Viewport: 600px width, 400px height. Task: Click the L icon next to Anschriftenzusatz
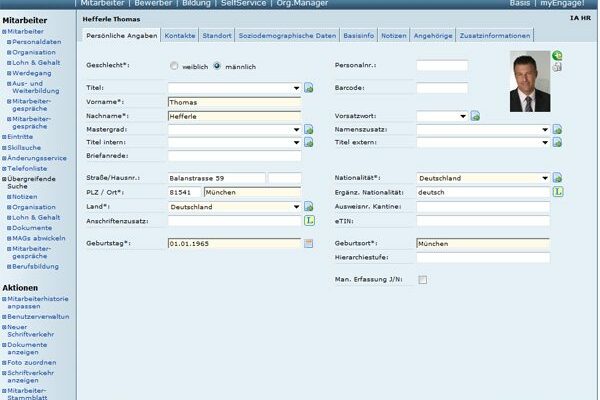[x=309, y=220]
